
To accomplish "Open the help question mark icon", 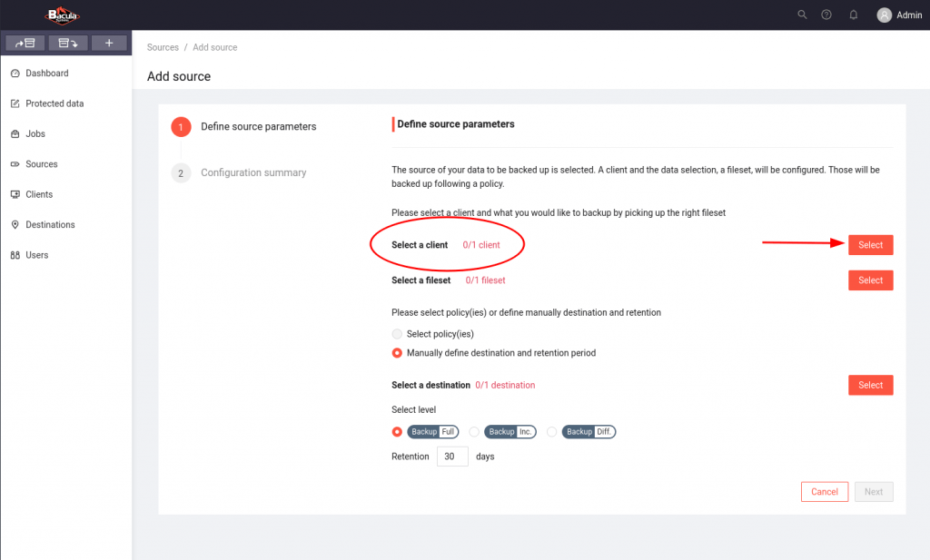I will (x=826, y=15).
